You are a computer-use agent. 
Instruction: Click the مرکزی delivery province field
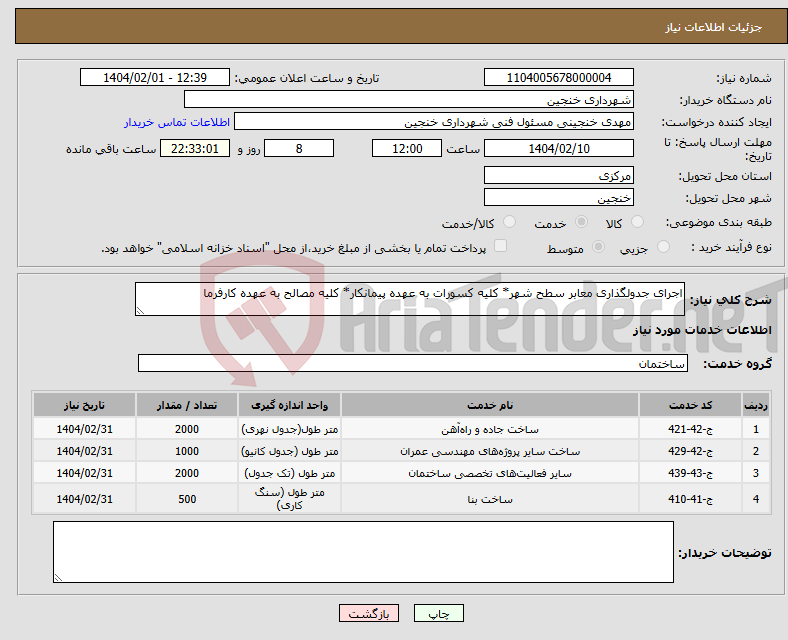(x=558, y=175)
